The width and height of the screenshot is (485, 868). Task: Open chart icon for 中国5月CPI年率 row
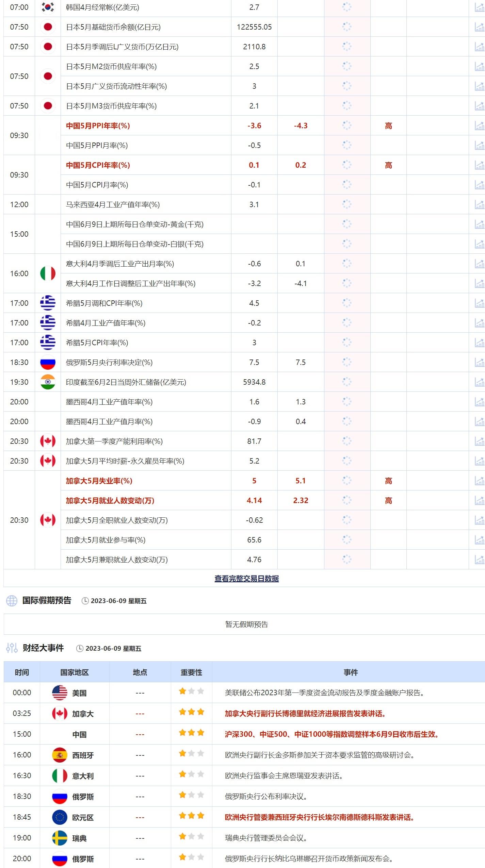tap(479, 165)
